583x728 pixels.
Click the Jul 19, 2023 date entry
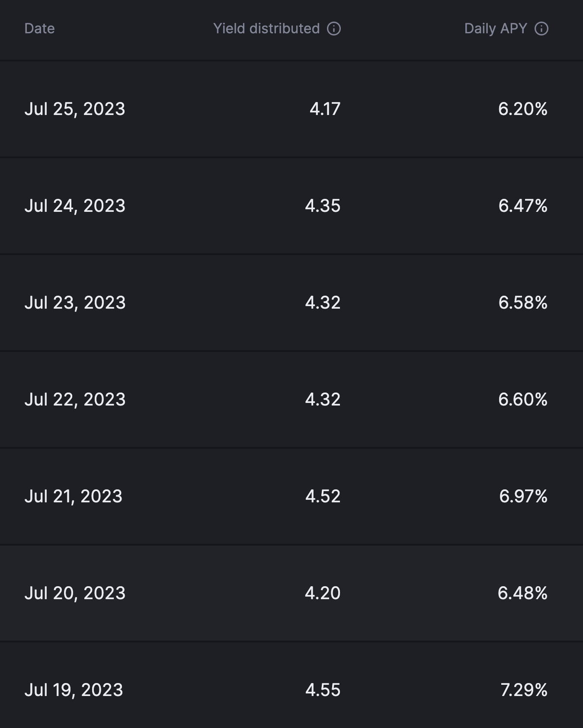click(x=74, y=690)
